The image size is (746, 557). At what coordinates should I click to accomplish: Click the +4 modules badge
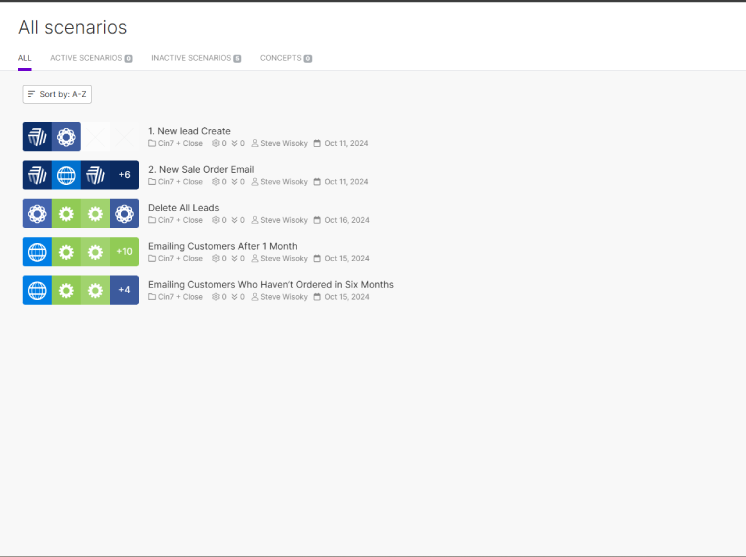pos(124,290)
